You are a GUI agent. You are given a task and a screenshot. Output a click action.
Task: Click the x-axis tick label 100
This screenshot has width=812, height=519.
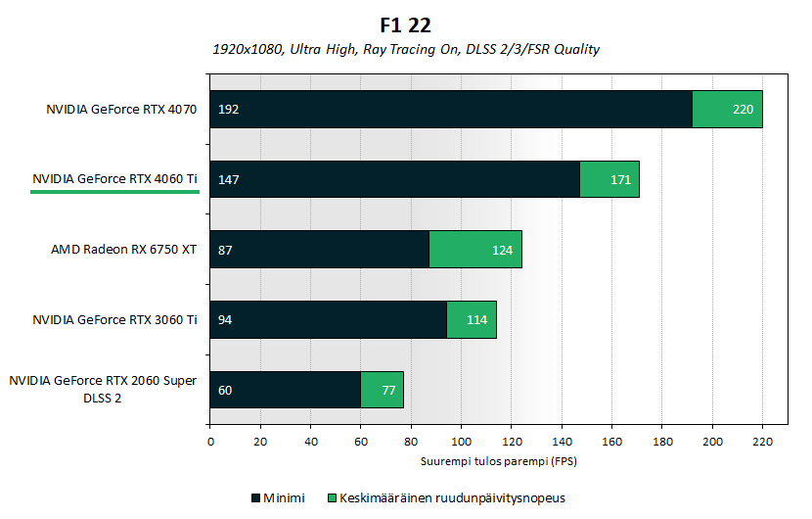point(461,442)
